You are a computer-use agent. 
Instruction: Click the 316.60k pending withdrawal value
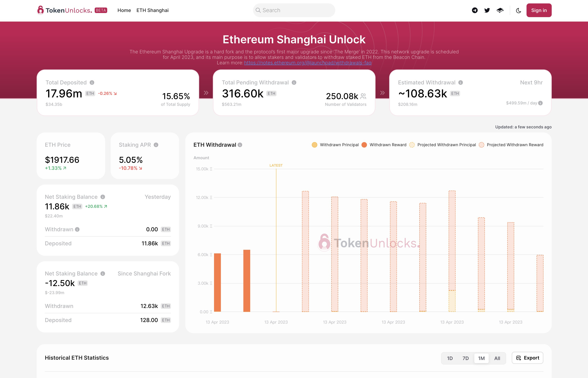point(243,93)
